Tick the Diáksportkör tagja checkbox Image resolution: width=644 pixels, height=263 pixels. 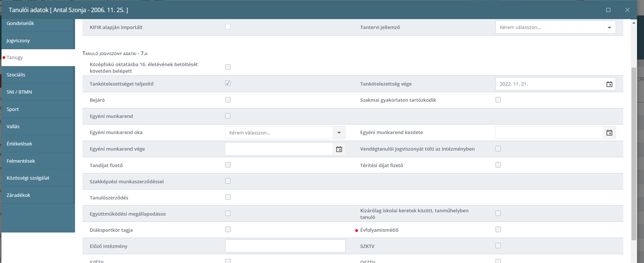(228, 230)
